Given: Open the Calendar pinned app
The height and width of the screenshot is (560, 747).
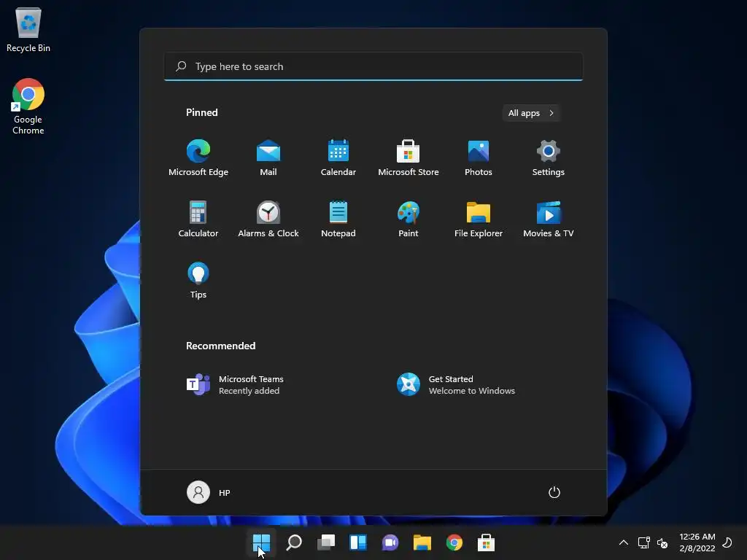Looking at the screenshot, I should [338, 157].
